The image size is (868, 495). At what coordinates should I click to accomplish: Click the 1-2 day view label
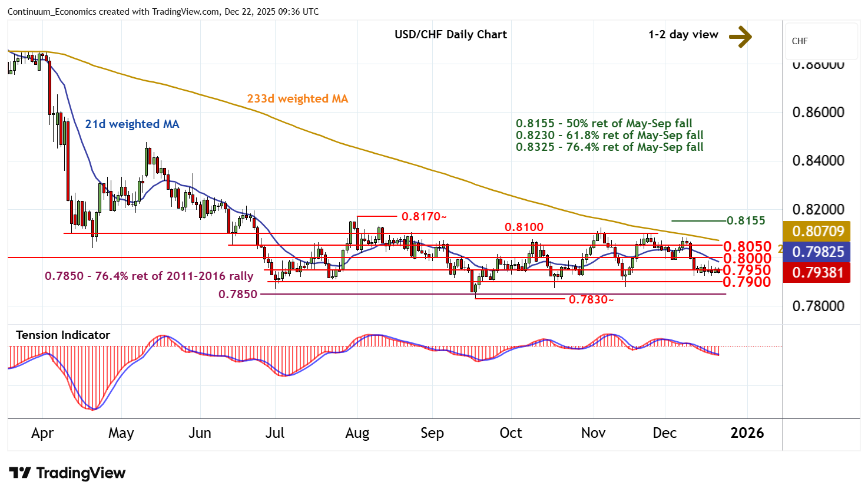[683, 35]
